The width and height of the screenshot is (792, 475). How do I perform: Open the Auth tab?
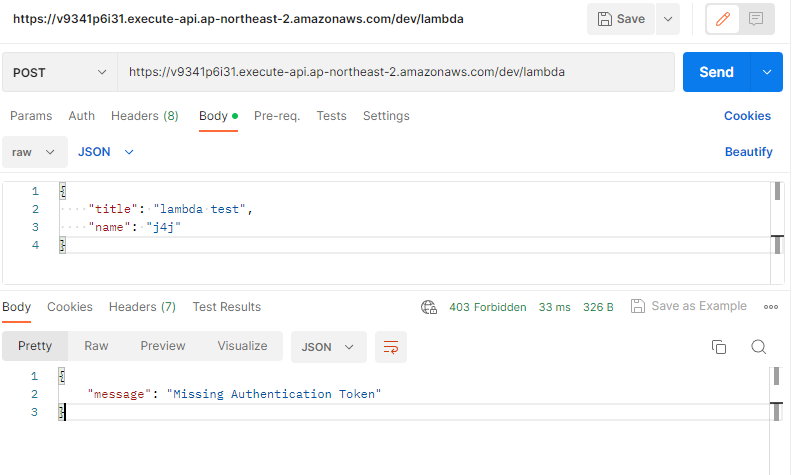tap(81, 116)
